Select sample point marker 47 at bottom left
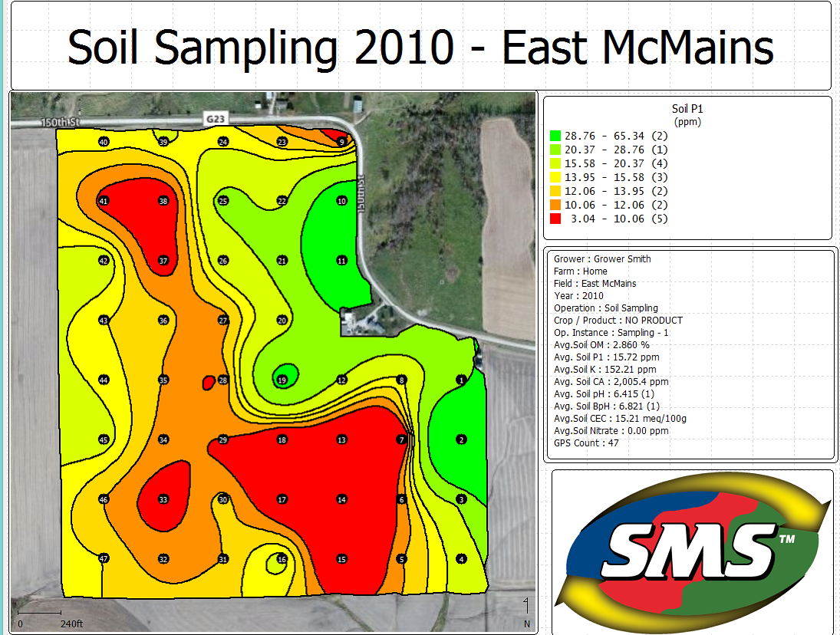Image resolution: width=840 pixels, height=635 pixels. click(x=103, y=558)
